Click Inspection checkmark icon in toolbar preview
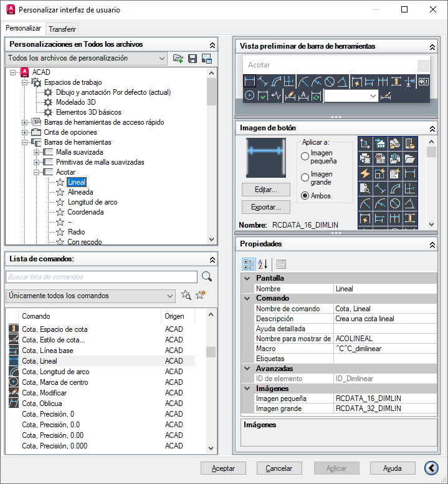 point(263,95)
